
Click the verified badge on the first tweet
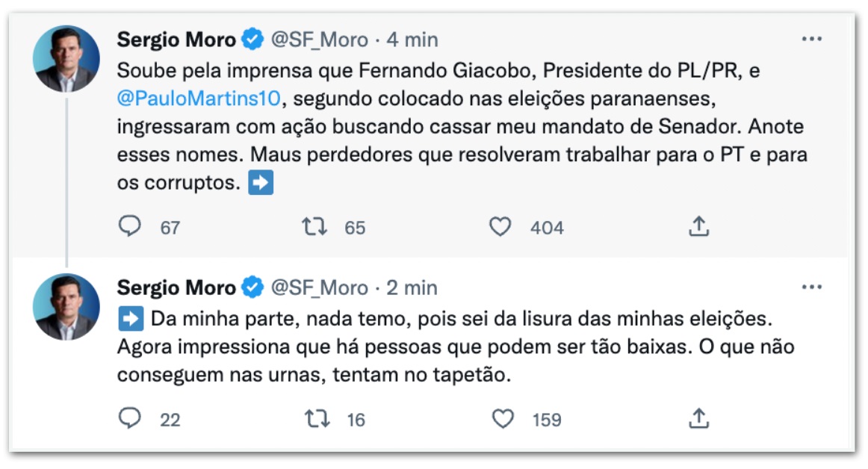pos(252,40)
